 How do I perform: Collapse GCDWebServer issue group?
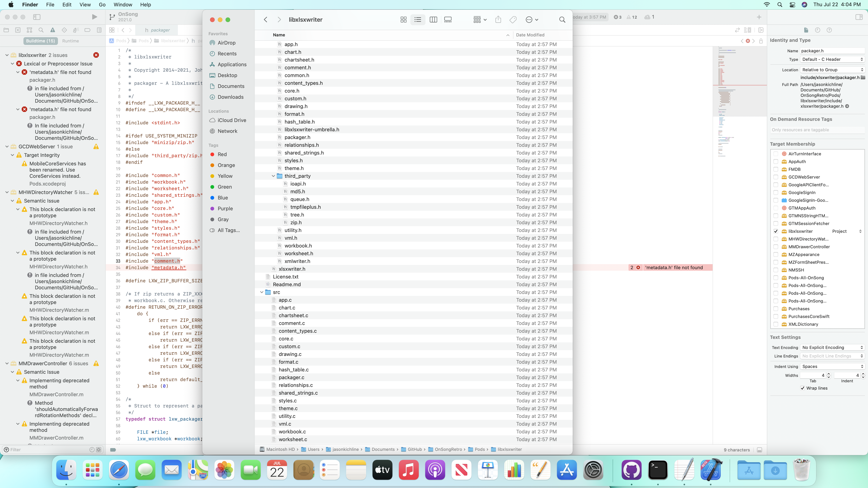[7, 147]
